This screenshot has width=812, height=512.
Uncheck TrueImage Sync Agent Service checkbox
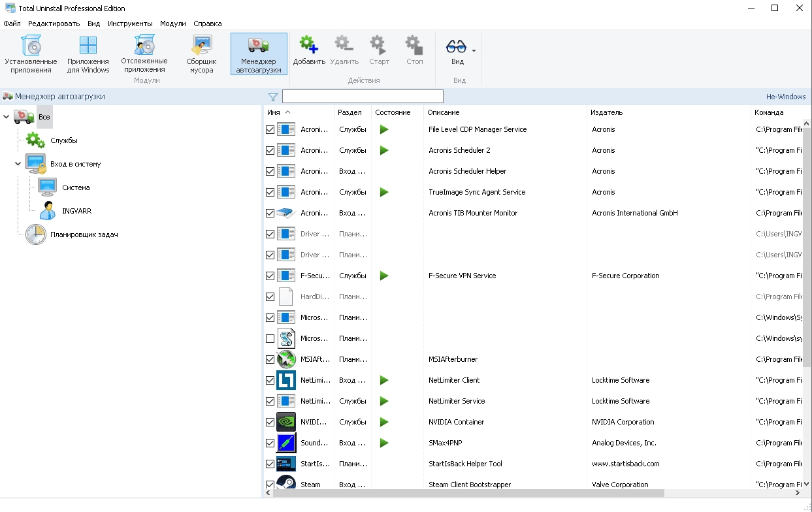(270, 192)
